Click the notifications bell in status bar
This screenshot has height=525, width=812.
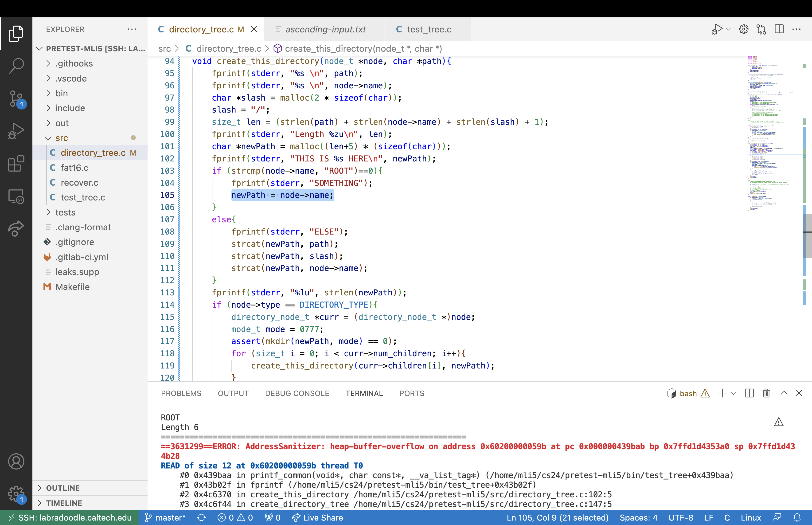[x=797, y=517]
